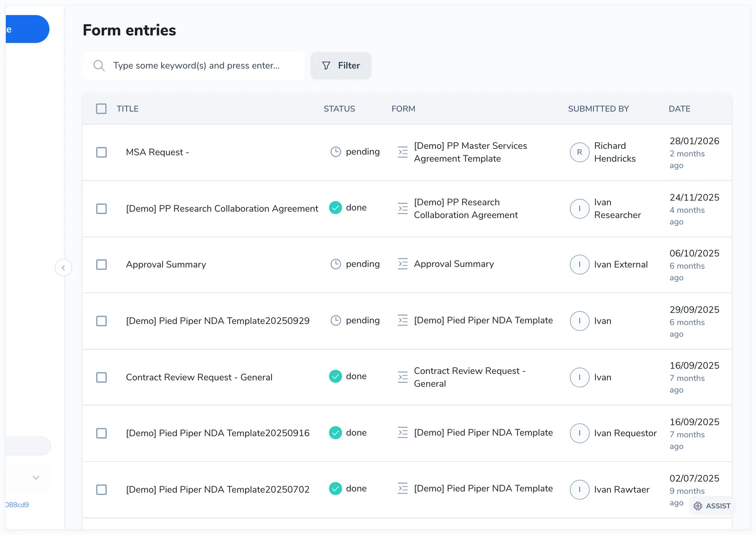Image resolution: width=756 pixels, height=535 pixels.
Task: Click the date 24/11/2025
Action: click(x=695, y=197)
